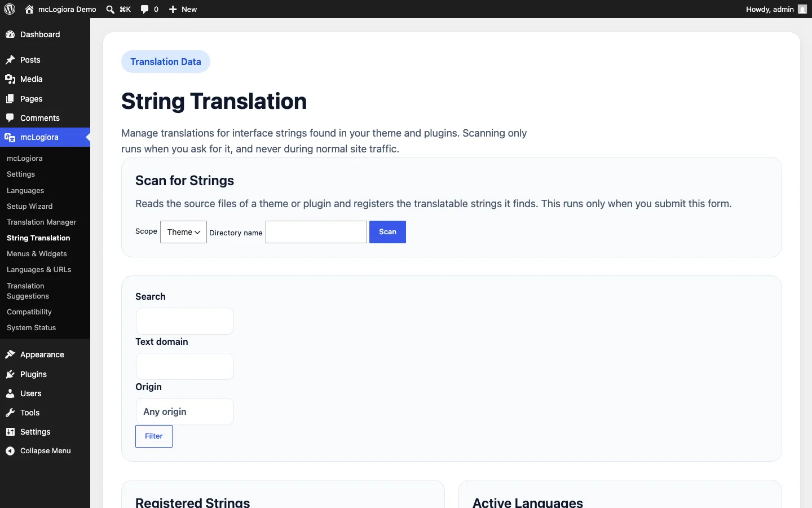The height and width of the screenshot is (508, 812).
Task: Click the String Translation page title
Action: (214, 102)
